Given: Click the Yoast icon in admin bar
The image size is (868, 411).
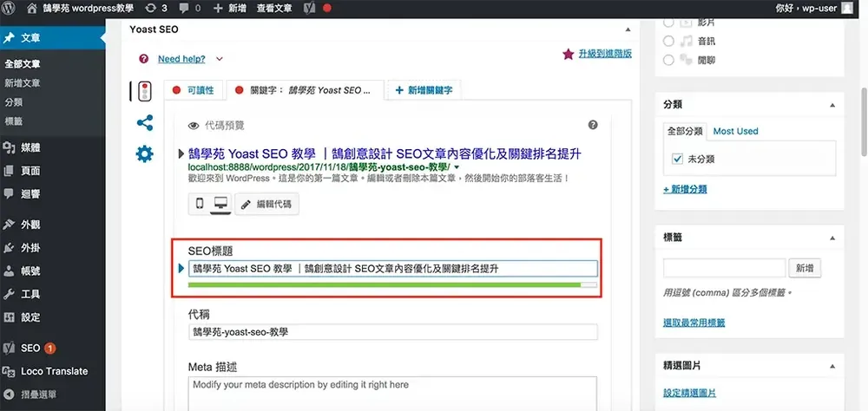Looking at the screenshot, I should pyautogui.click(x=310, y=9).
